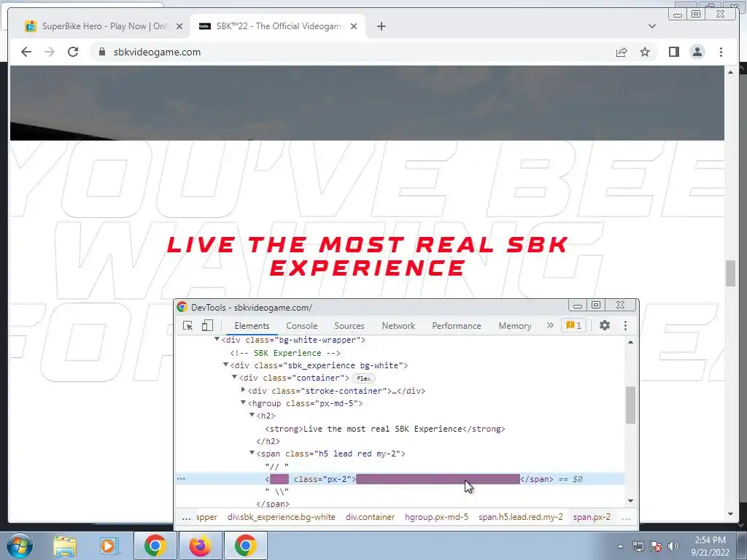Switch to the Elements panel in DevTools

(252, 326)
